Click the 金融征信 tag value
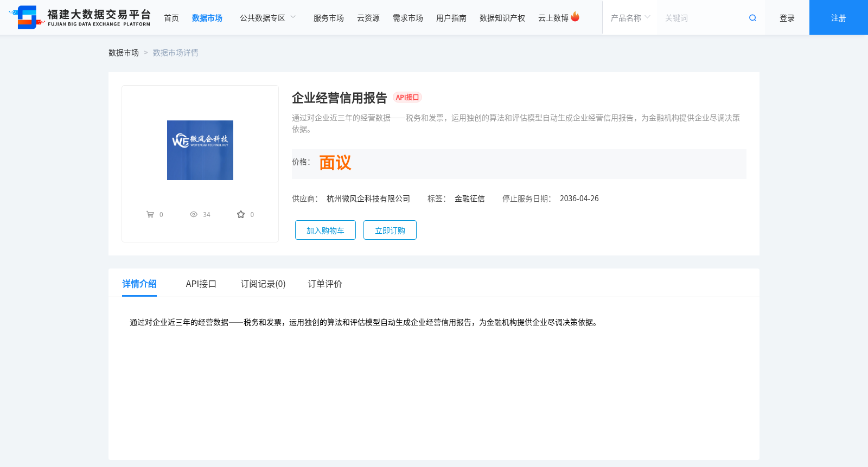The image size is (868, 467). point(470,199)
